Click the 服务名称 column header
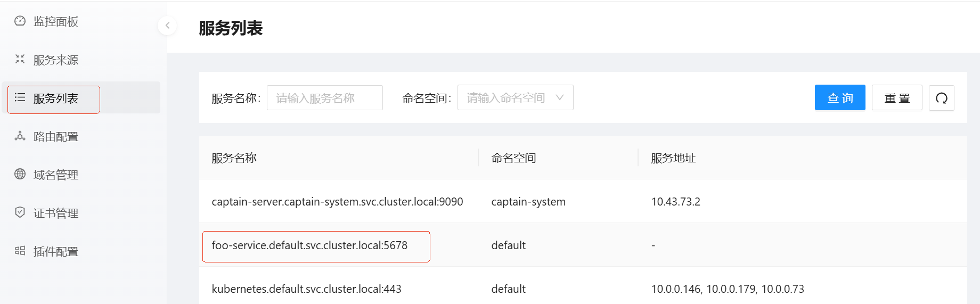This screenshot has width=980, height=304. pyautogui.click(x=234, y=158)
